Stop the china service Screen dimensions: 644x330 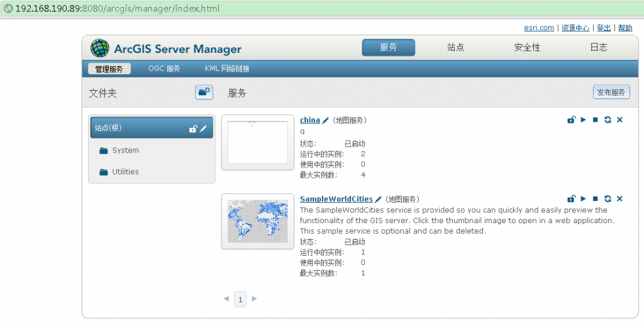[x=595, y=120]
